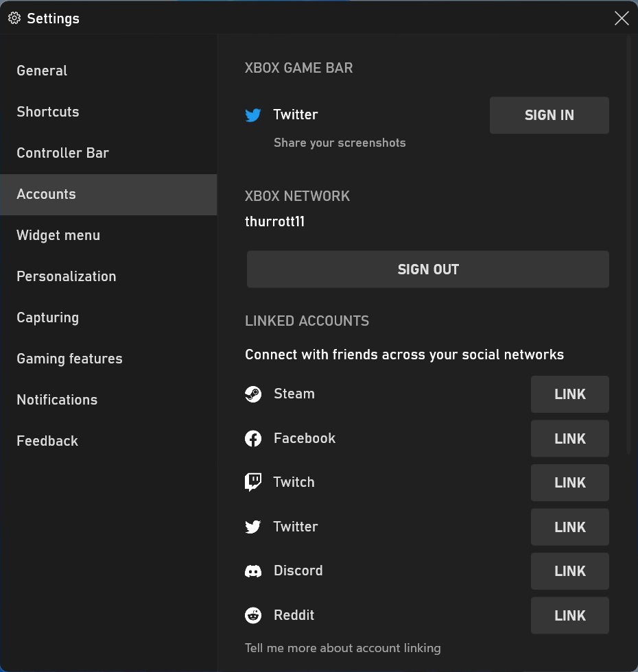Open the General settings section
638x672 pixels.
42,71
